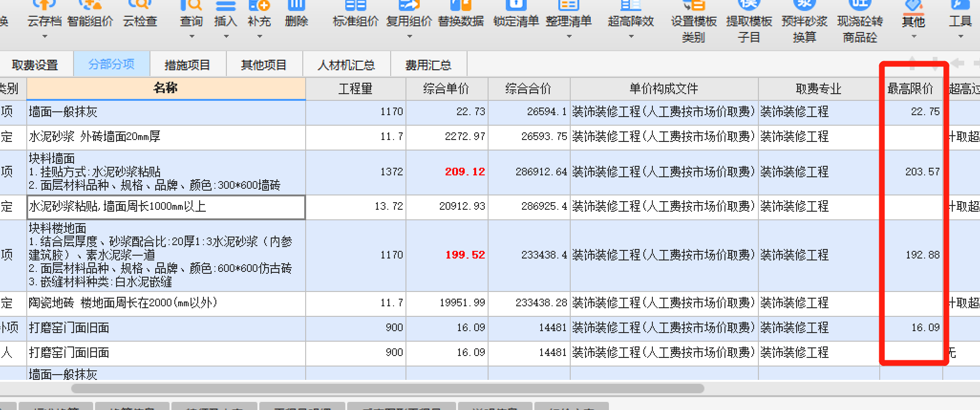Click max limit price 16.09
The height and width of the screenshot is (410, 980).
coord(925,328)
